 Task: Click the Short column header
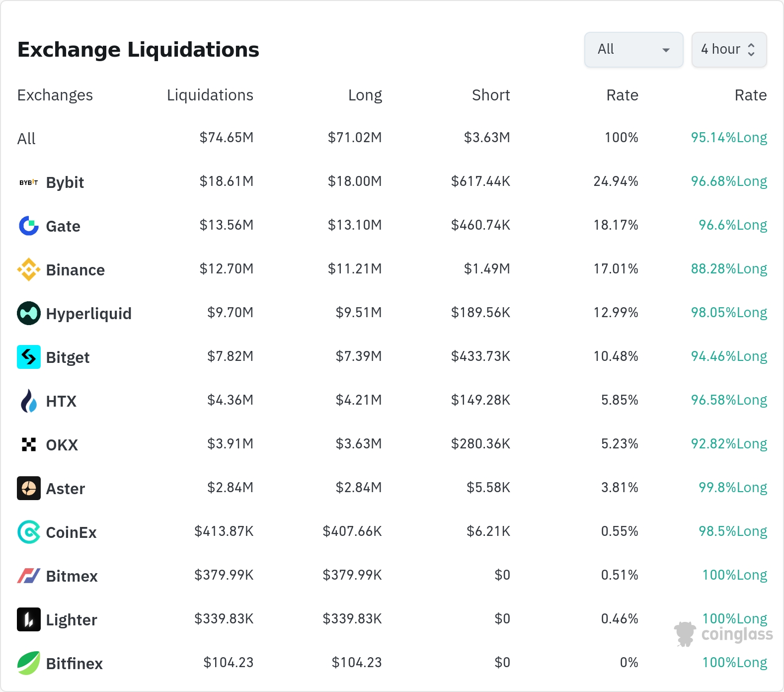point(490,95)
